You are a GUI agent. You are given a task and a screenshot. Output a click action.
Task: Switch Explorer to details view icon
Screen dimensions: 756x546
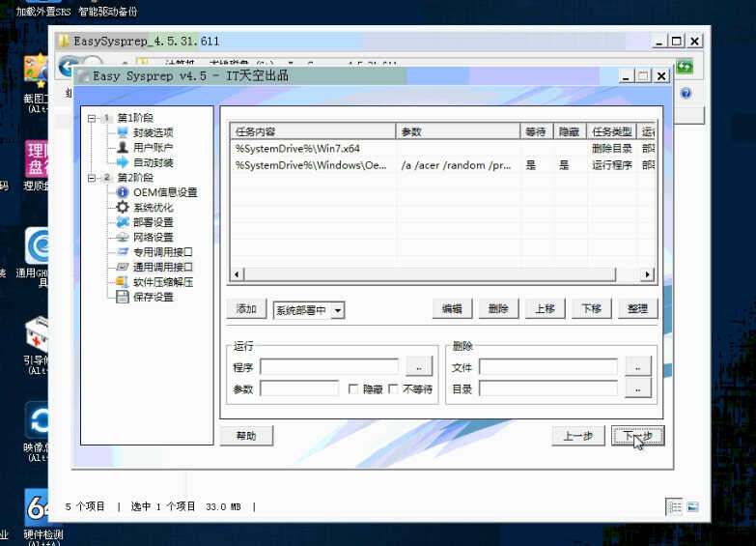pyautogui.click(x=675, y=506)
